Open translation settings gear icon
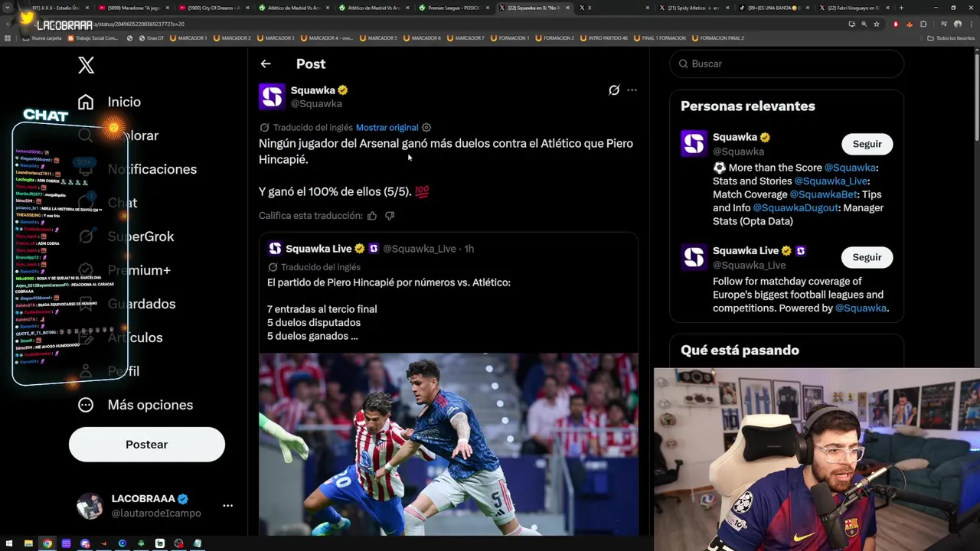This screenshot has width=980, height=551. (426, 128)
